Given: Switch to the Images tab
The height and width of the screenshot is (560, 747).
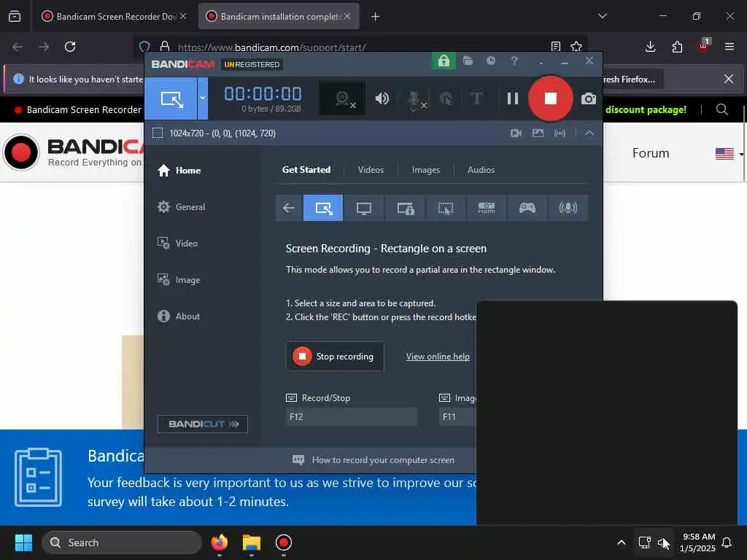Looking at the screenshot, I should coord(426,170).
